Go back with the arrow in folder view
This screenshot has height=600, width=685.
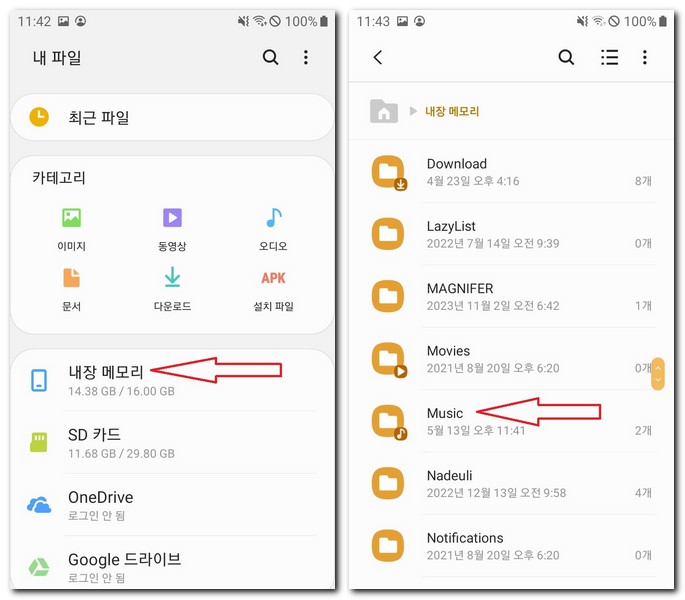pyautogui.click(x=378, y=57)
